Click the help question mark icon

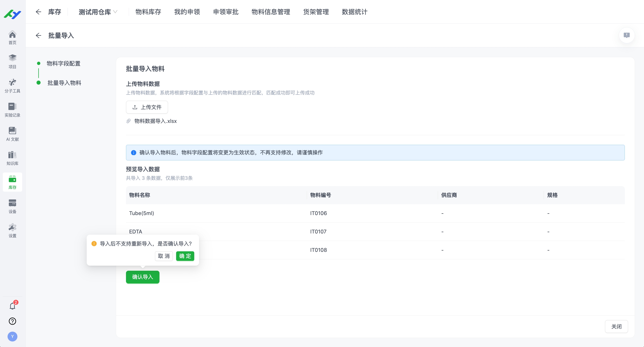click(x=12, y=321)
